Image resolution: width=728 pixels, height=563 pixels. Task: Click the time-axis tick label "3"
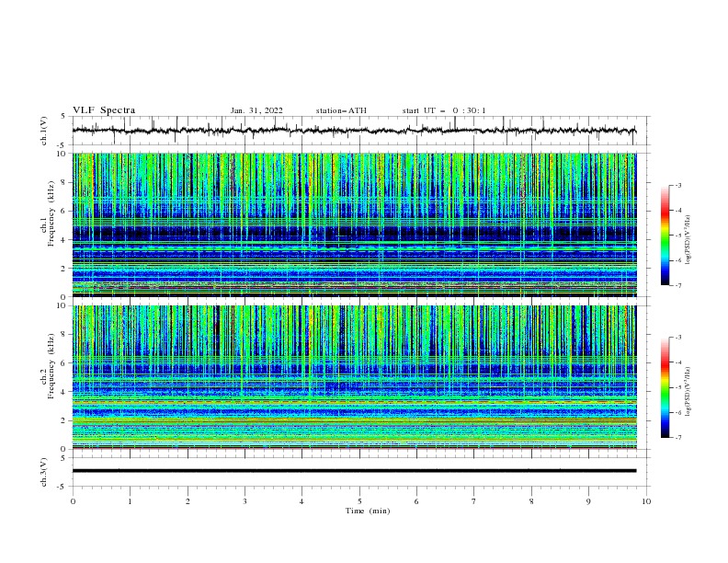(245, 501)
